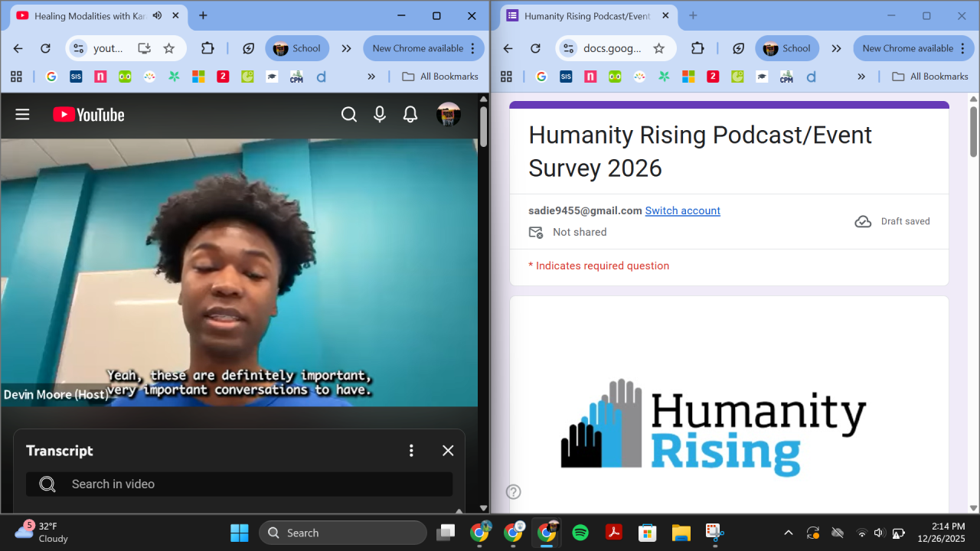Open YouTube notifications bell
Screen dimensions: 980x551
pyautogui.click(x=410, y=115)
